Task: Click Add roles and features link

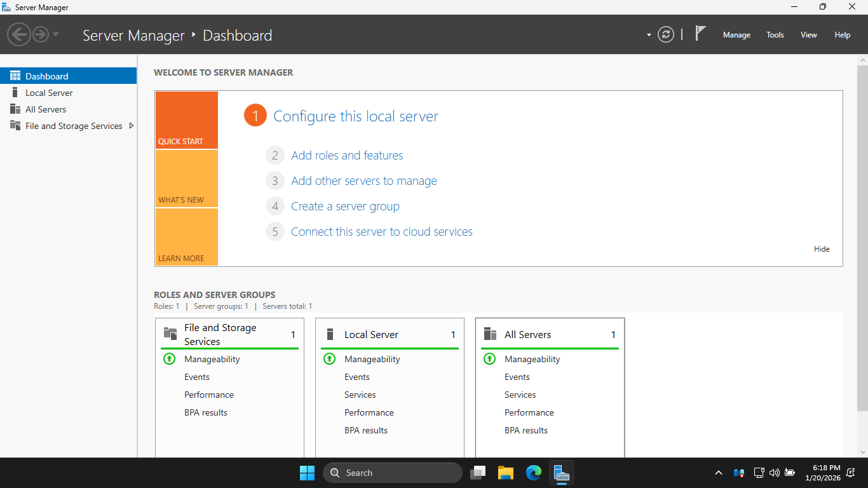Action: 347,156
